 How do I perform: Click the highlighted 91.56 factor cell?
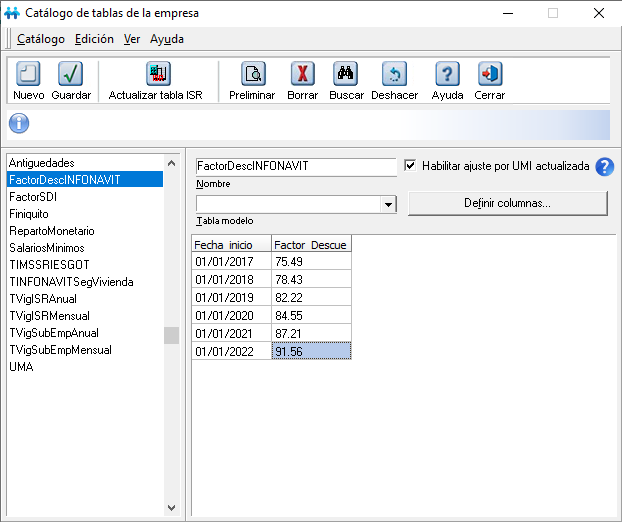click(x=311, y=351)
